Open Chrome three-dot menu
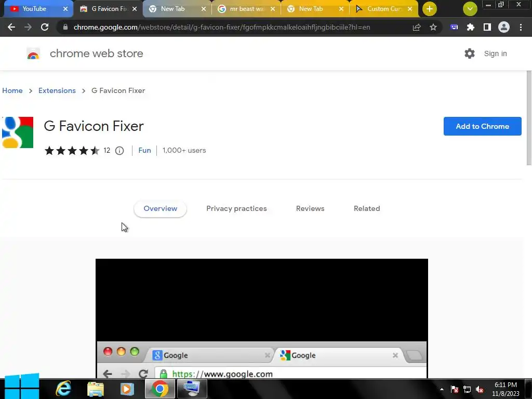Viewport: 532px width, 399px height. (x=521, y=27)
